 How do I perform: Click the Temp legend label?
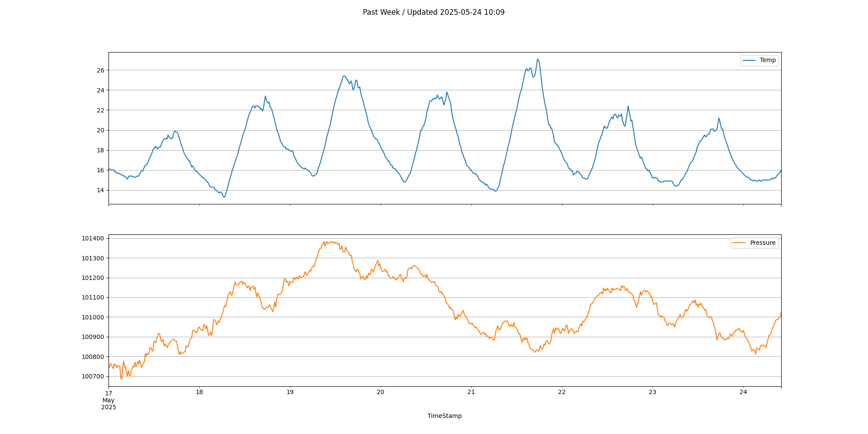pyautogui.click(x=768, y=60)
